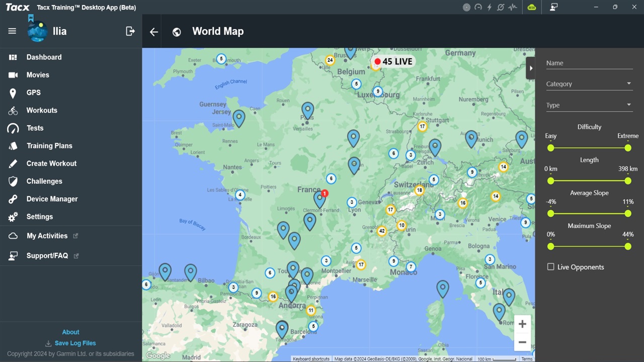The height and width of the screenshot is (362, 644).
Task: Click the log out icon beside Ilia
Action: [x=130, y=31]
